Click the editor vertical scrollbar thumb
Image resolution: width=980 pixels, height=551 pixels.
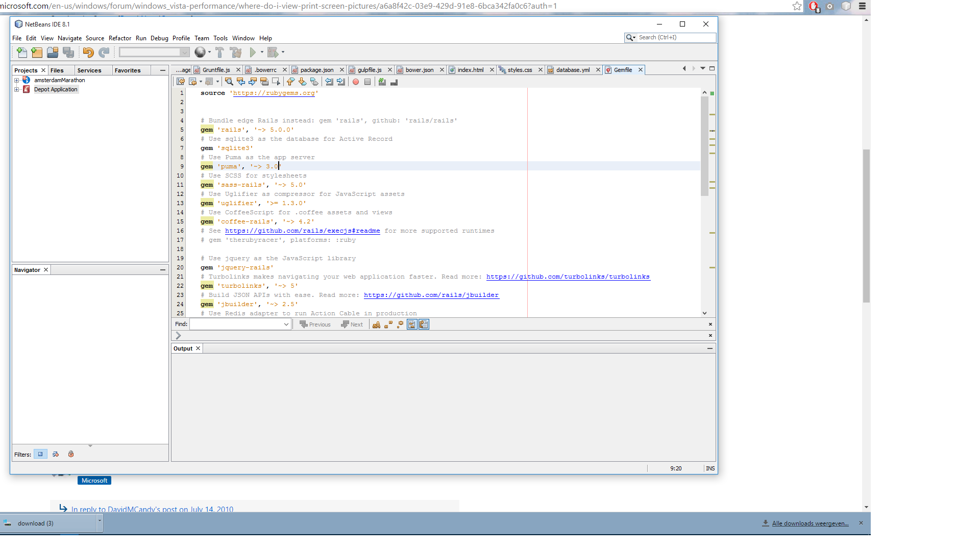click(704, 145)
